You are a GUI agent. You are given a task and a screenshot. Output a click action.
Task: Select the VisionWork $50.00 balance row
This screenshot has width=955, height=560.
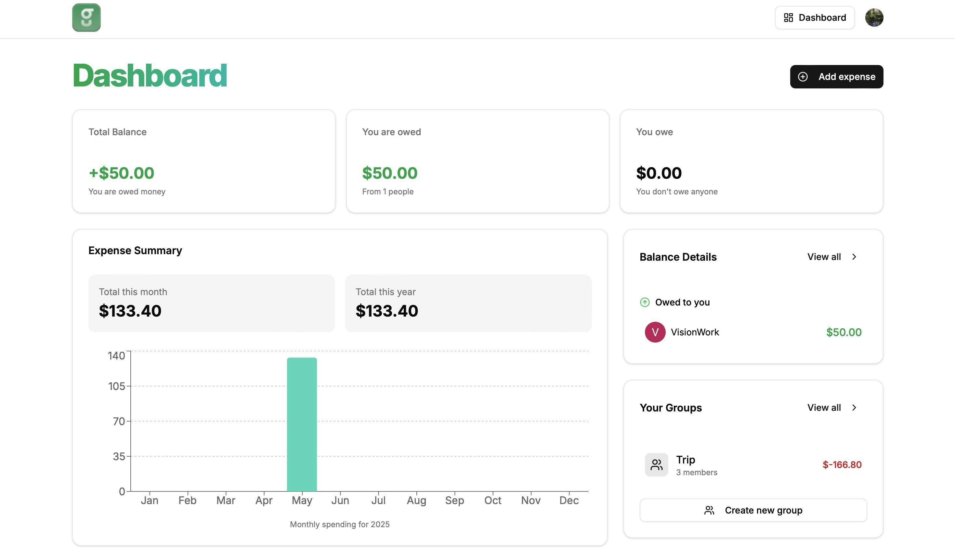752,332
